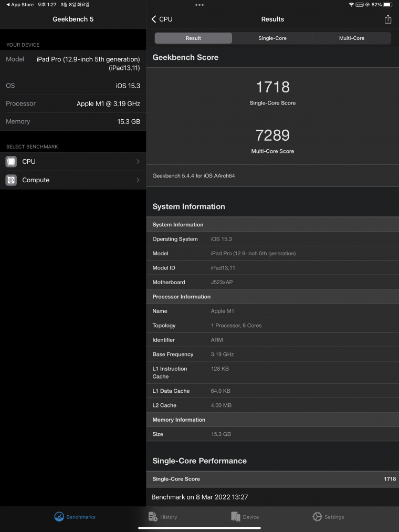Screen dimensions: 399x532
Task: Tap the 'Geekbench Score' heading
Action: (x=185, y=57)
